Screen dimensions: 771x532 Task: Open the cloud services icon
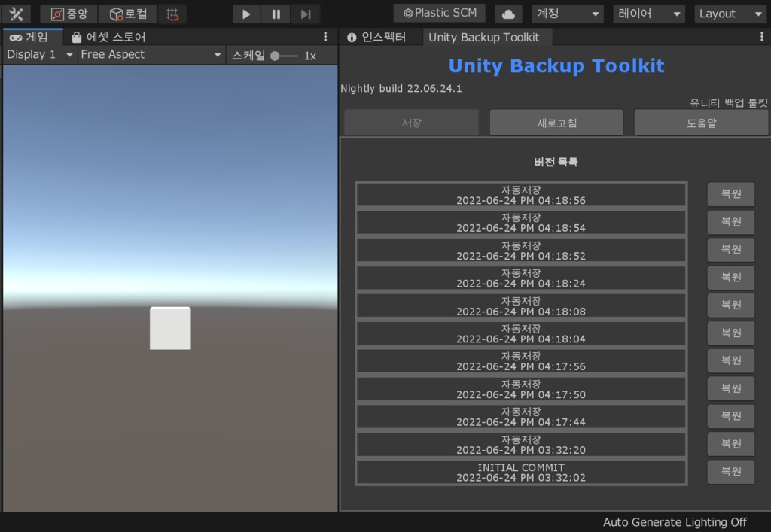(x=507, y=13)
